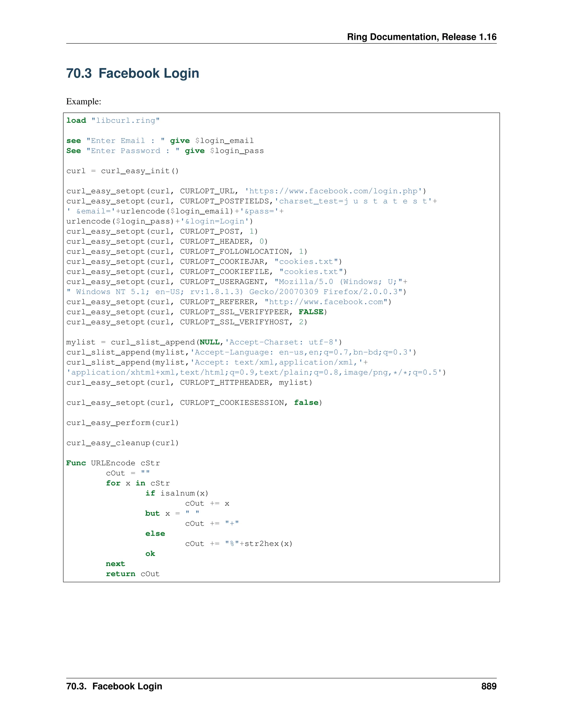This screenshot has height=728, width=563.
Task: Click the 'curl_easy_perform(curl)' line
Action: [122, 423]
